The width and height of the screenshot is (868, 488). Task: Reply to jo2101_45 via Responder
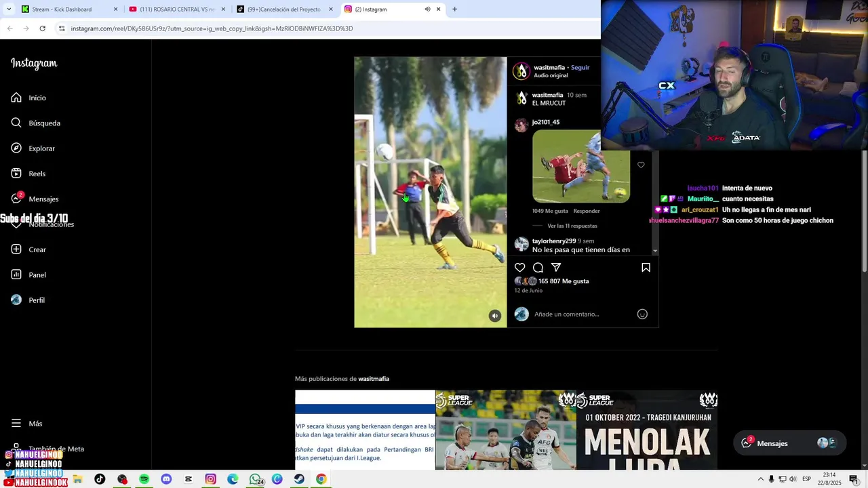tap(587, 211)
